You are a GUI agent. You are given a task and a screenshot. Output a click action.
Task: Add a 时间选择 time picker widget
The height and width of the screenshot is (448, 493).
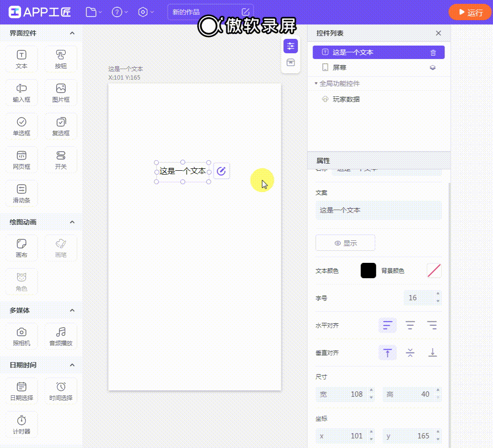pyautogui.click(x=61, y=391)
